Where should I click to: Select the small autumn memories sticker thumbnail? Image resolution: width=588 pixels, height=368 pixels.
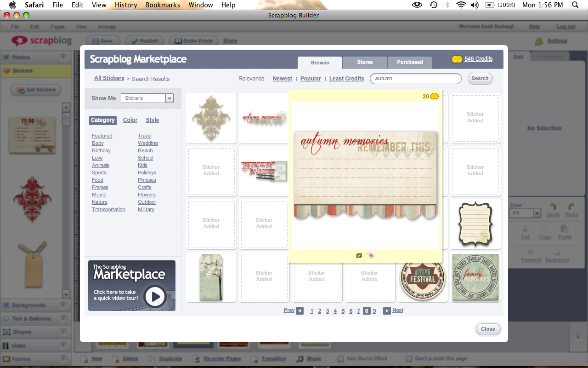point(264,118)
